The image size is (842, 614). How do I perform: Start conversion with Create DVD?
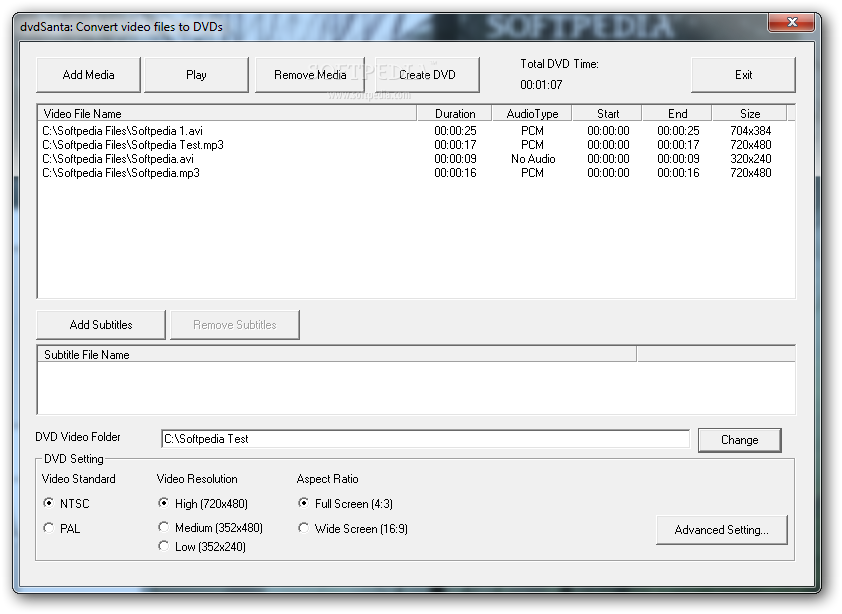[x=427, y=75]
